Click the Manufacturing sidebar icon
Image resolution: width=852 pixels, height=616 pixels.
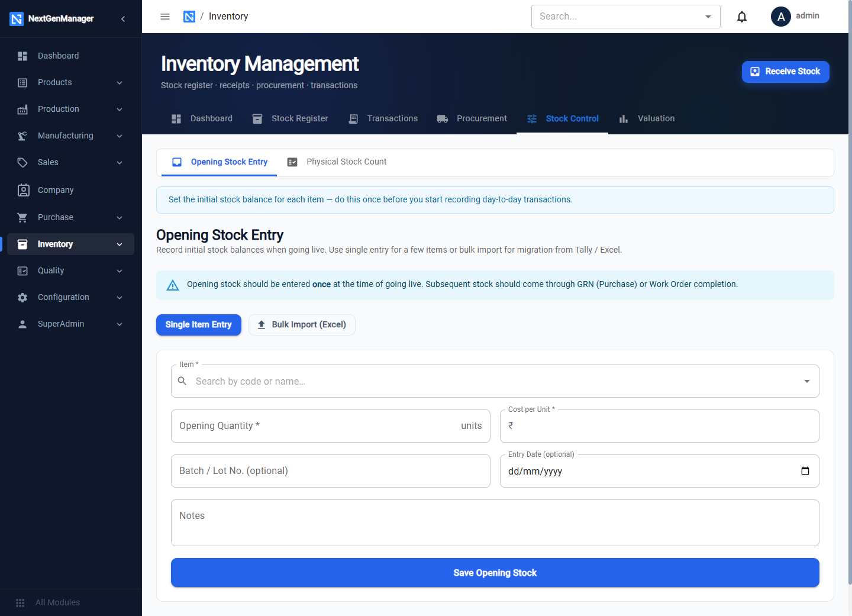click(22, 136)
